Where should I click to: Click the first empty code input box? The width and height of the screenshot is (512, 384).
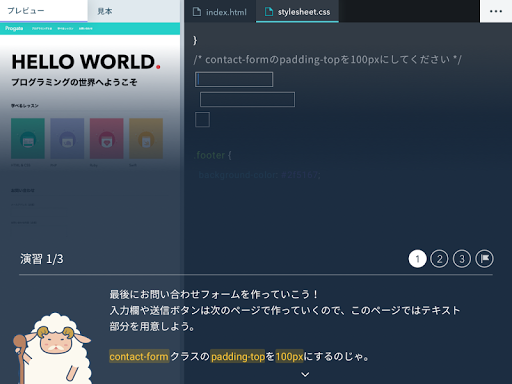(234, 79)
